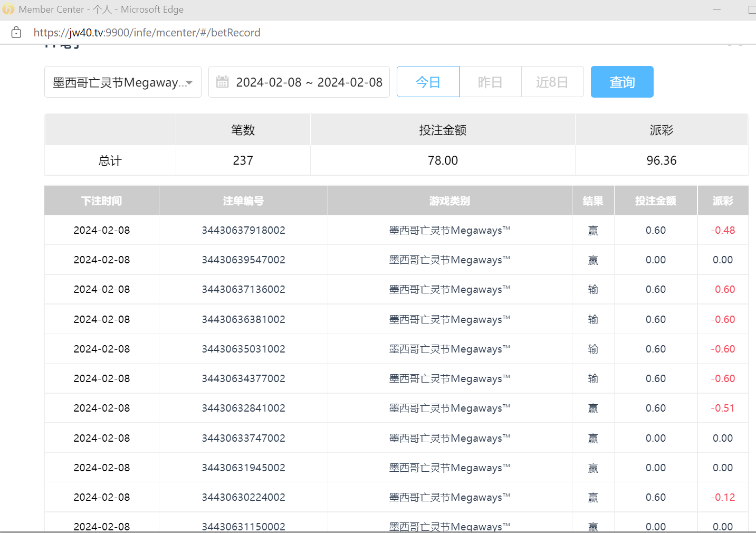The image size is (756, 533).
Task: Click the payout value -0.51
Action: coord(723,408)
